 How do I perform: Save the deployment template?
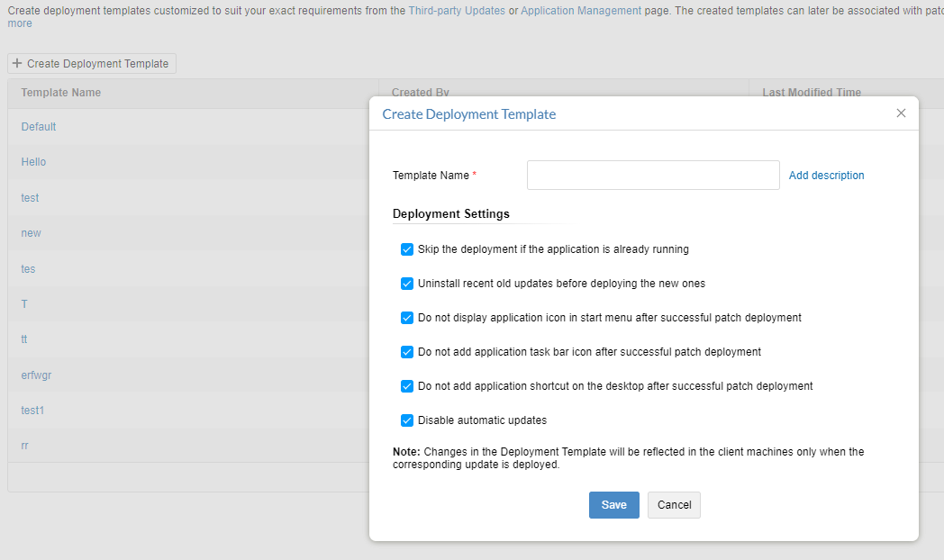click(x=613, y=505)
